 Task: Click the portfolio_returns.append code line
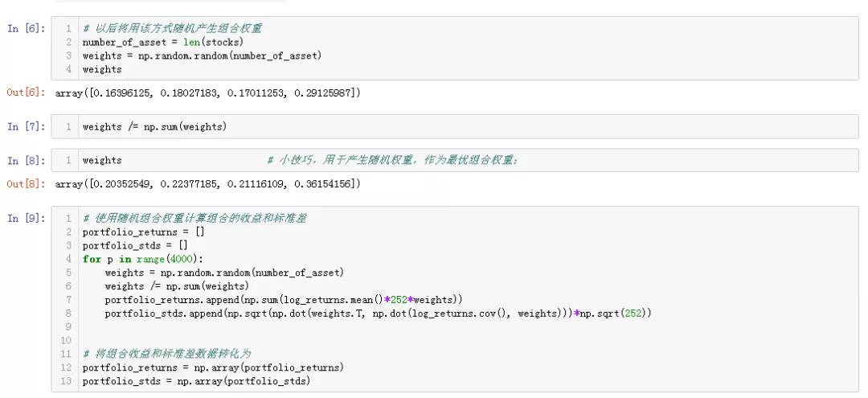[283, 299]
